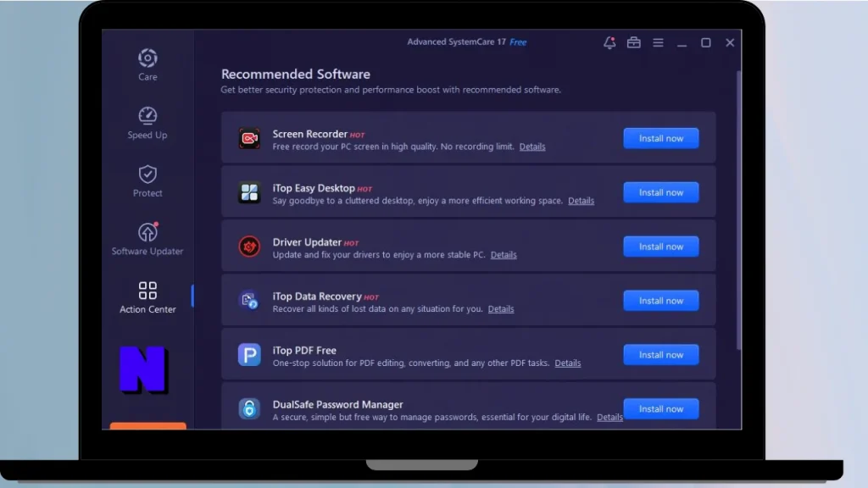View Details for iTop PDF Free
868x488 pixels.
coord(567,363)
